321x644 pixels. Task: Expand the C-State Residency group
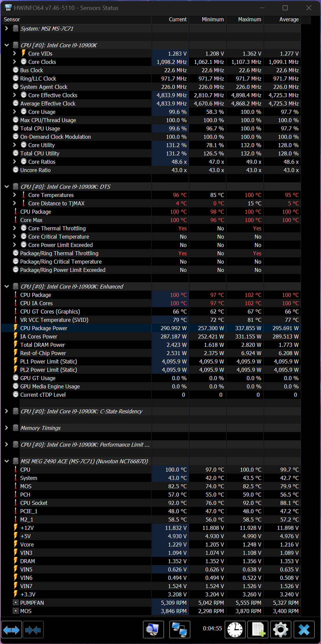[x=6, y=411]
